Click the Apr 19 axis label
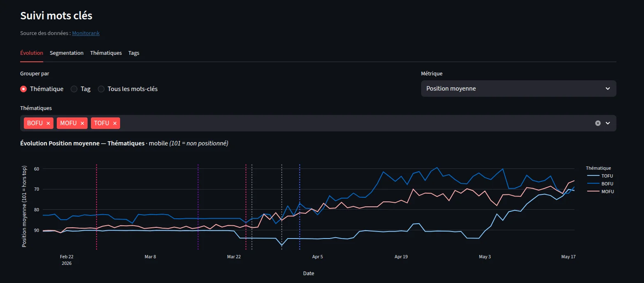The width and height of the screenshot is (644, 283). click(401, 257)
